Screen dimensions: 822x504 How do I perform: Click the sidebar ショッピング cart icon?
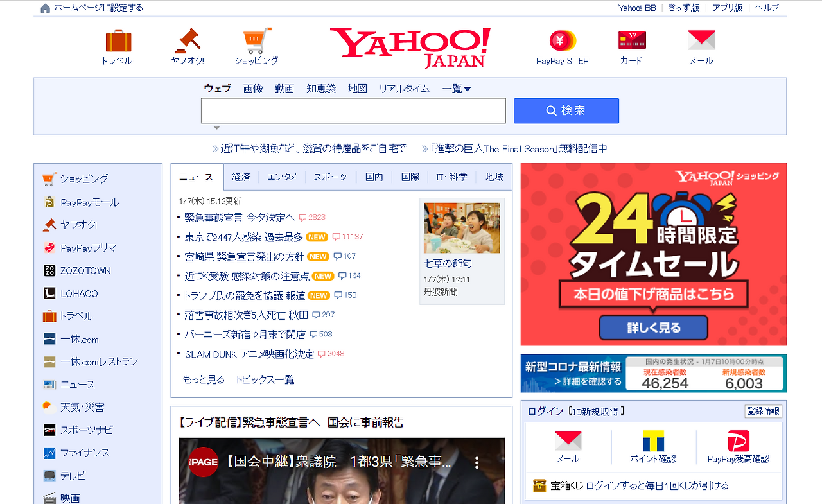pyautogui.click(x=49, y=179)
